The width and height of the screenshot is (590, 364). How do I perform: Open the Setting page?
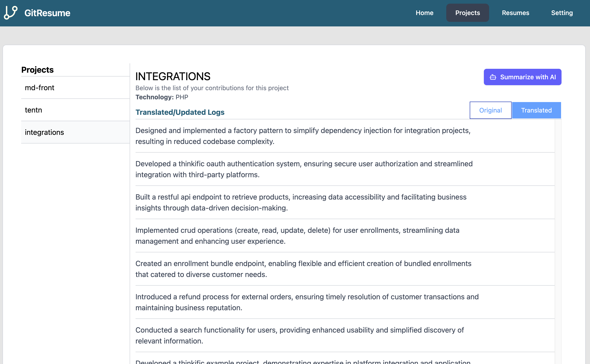[562, 13]
